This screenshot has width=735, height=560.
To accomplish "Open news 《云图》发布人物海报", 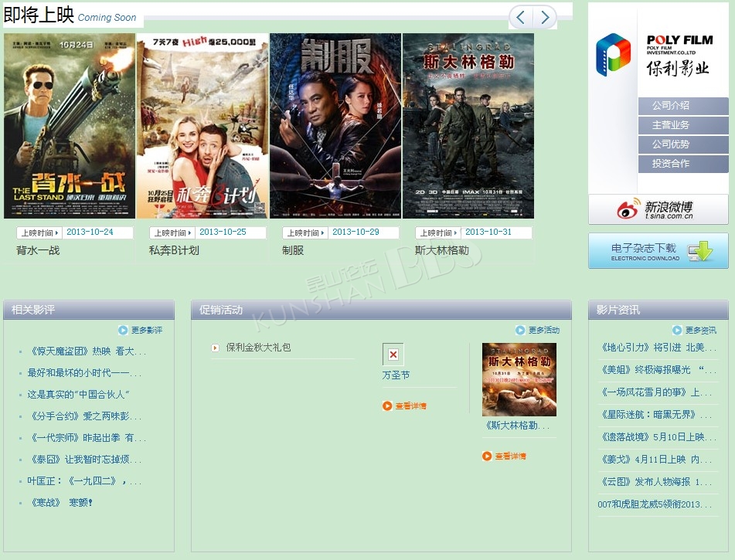I will [x=655, y=482].
